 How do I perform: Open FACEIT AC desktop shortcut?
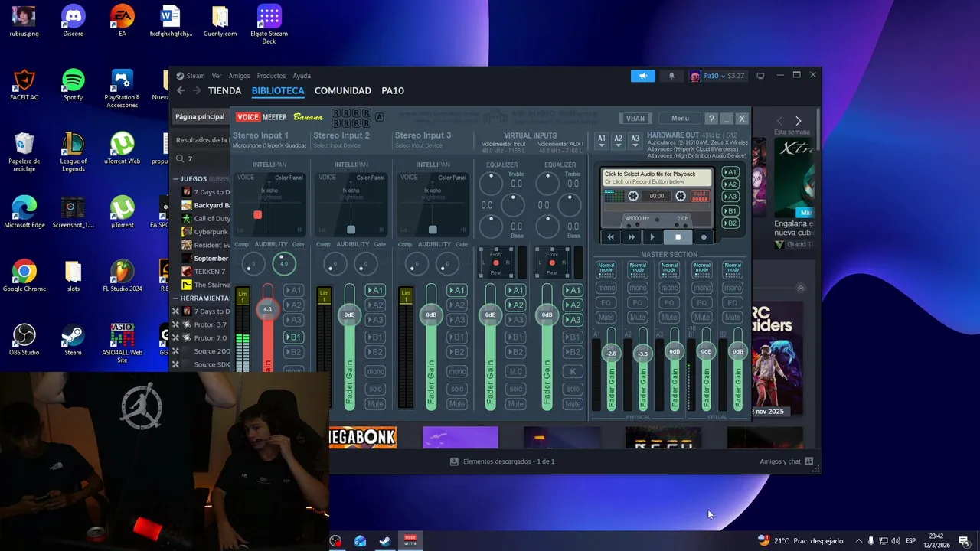pyautogui.click(x=24, y=85)
